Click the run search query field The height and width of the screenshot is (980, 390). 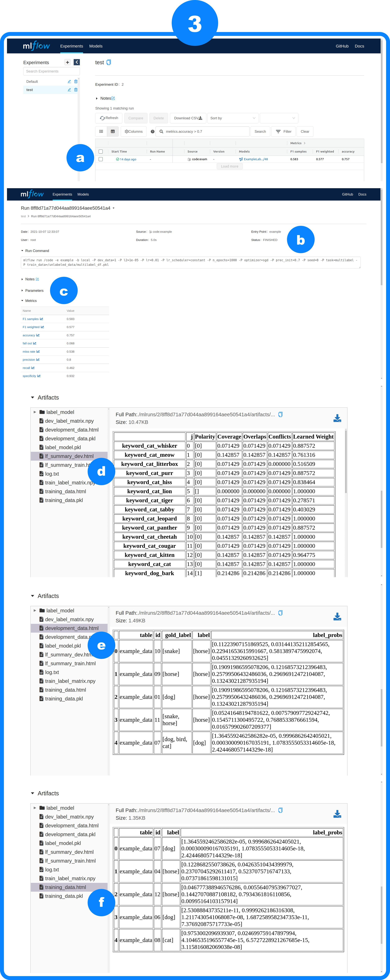205,132
